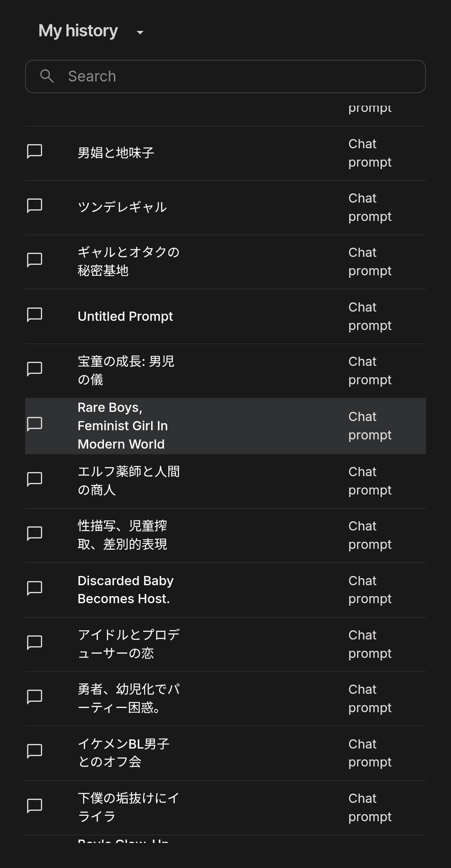This screenshot has height=868, width=451.
Task: Click chat icon beside アイドルとプロデューサーの恋
Action: point(35,642)
